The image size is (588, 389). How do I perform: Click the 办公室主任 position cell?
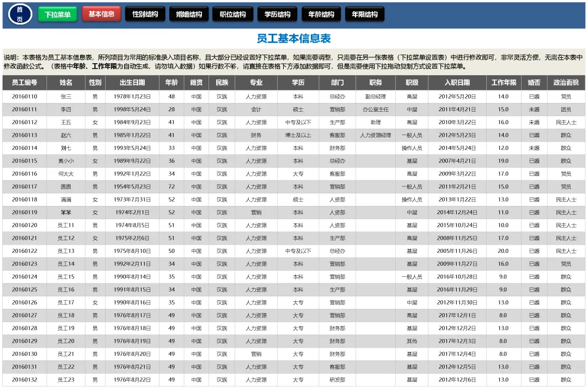coord(375,110)
